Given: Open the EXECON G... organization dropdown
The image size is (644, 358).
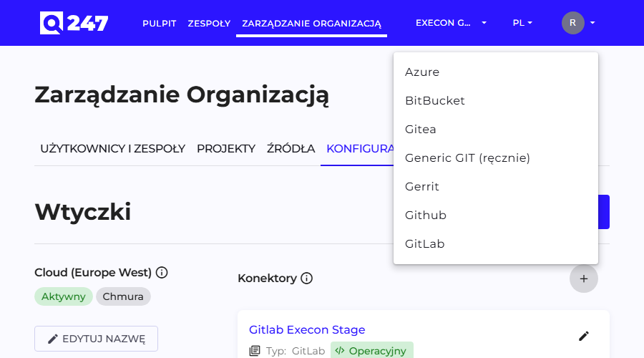Looking at the screenshot, I should [451, 23].
